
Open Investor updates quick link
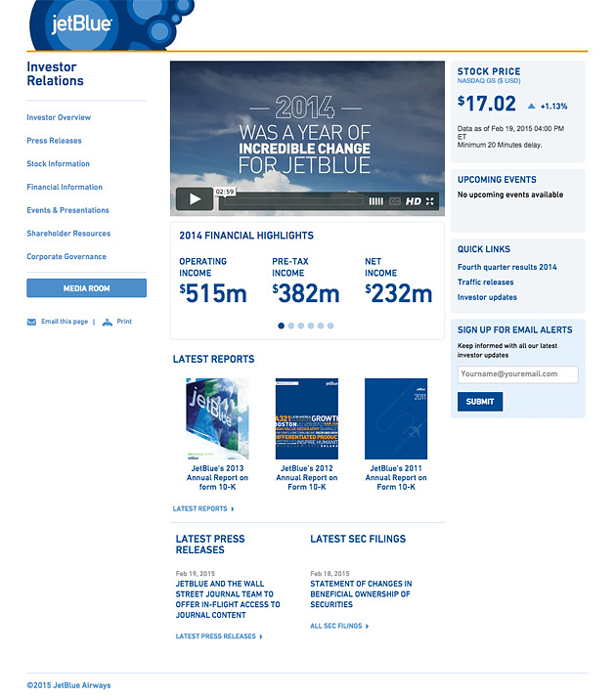click(x=487, y=297)
